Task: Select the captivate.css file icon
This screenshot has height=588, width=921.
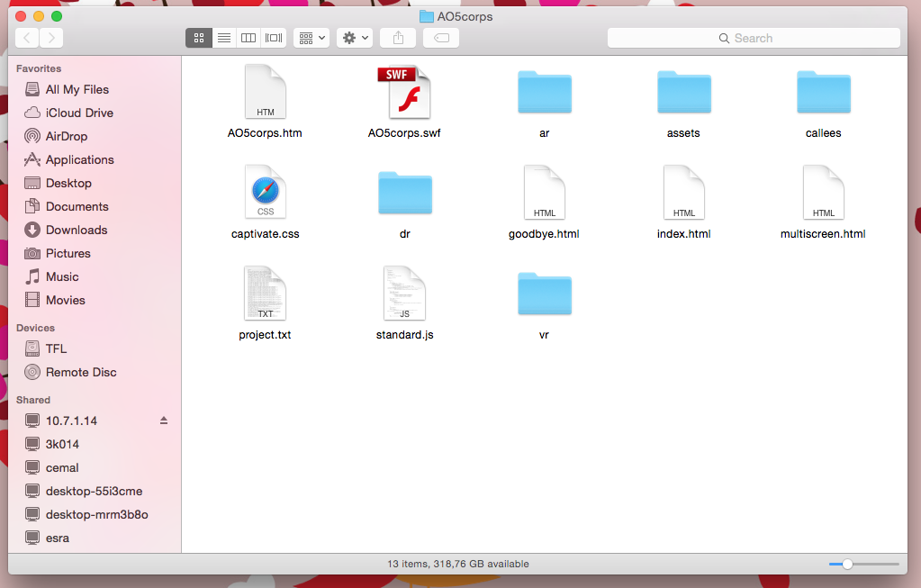Action: point(265,192)
